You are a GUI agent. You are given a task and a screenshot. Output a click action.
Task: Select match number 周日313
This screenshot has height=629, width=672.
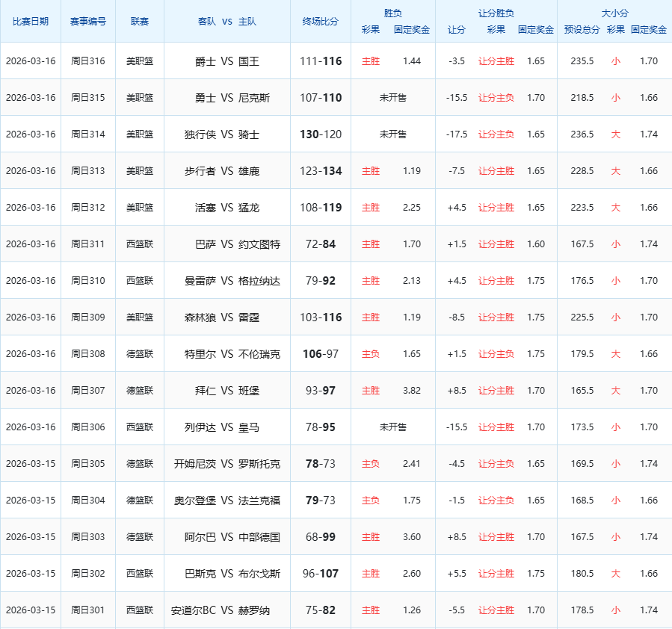pos(88,171)
